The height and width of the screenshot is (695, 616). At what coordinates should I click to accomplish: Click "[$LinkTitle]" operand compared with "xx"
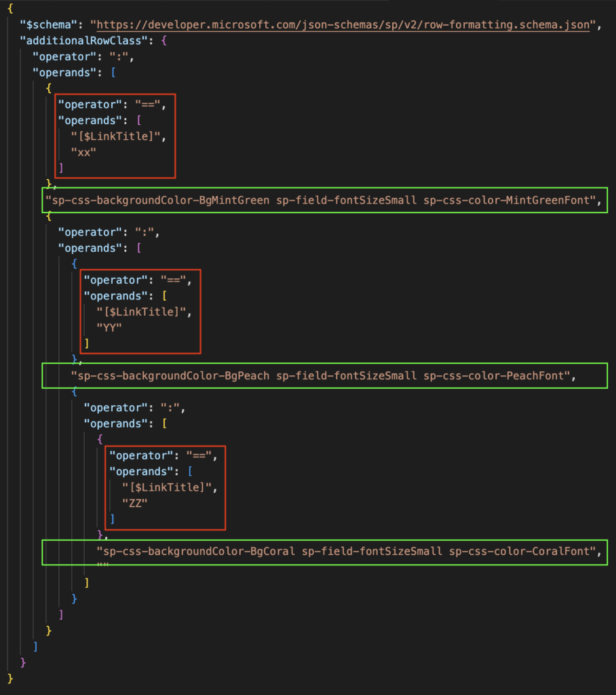[115, 136]
